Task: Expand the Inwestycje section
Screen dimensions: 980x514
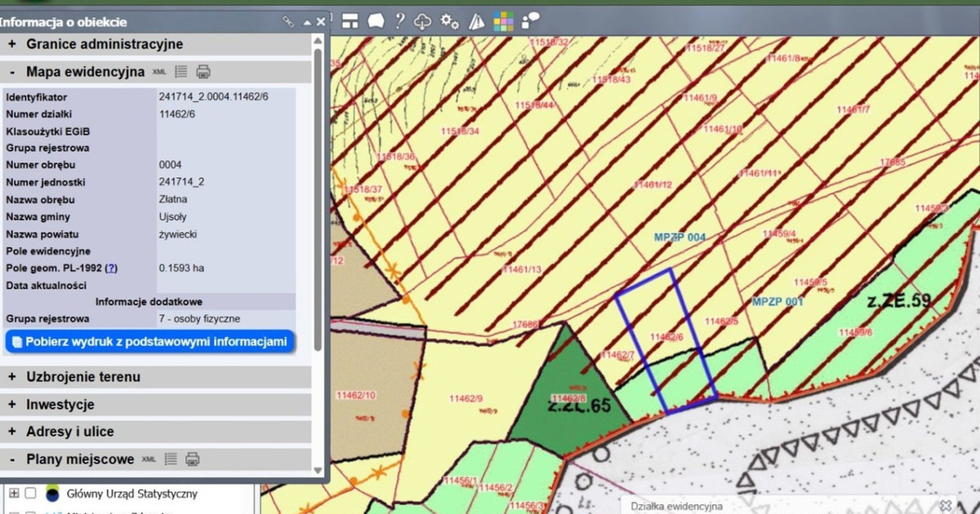Action: tap(12, 405)
